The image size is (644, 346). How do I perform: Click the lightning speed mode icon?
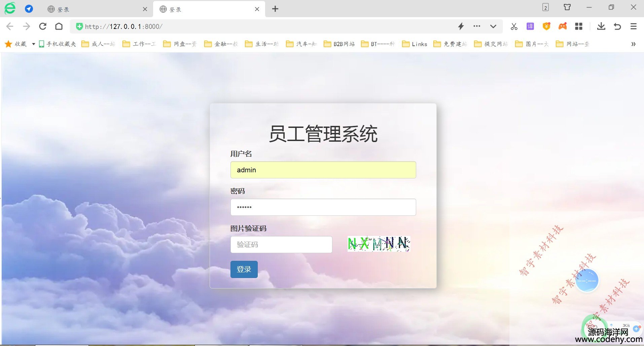pos(461,26)
